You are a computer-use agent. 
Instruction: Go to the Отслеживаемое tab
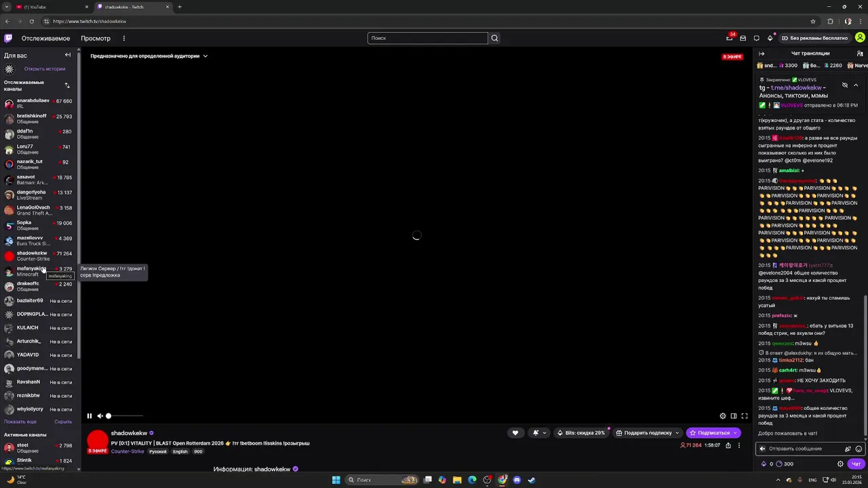coord(45,38)
